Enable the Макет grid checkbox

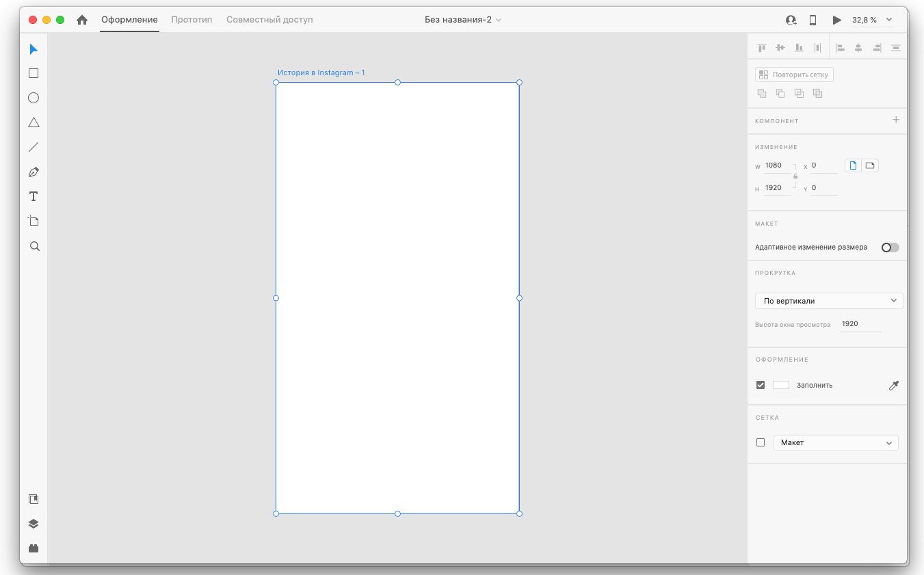point(761,443)
